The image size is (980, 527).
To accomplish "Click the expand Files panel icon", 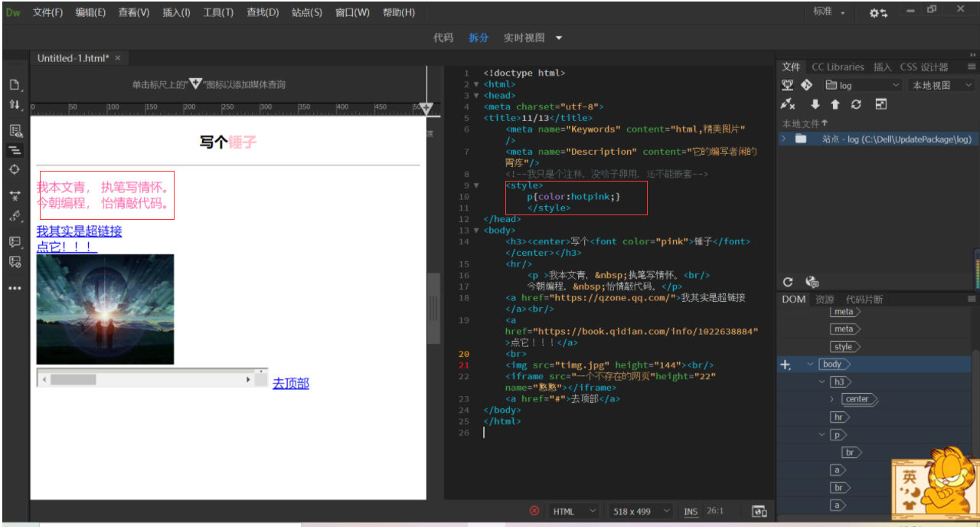I will coord(881,104).
